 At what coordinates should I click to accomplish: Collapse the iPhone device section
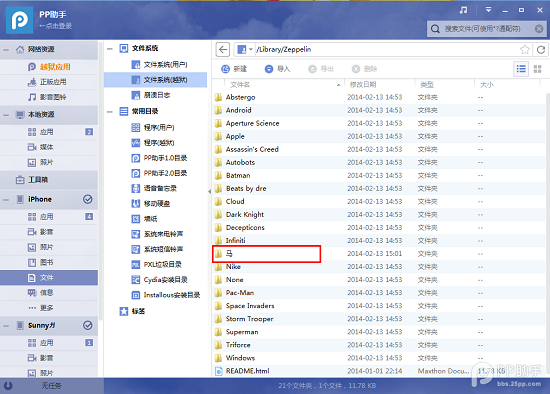(x=6, y=199)
